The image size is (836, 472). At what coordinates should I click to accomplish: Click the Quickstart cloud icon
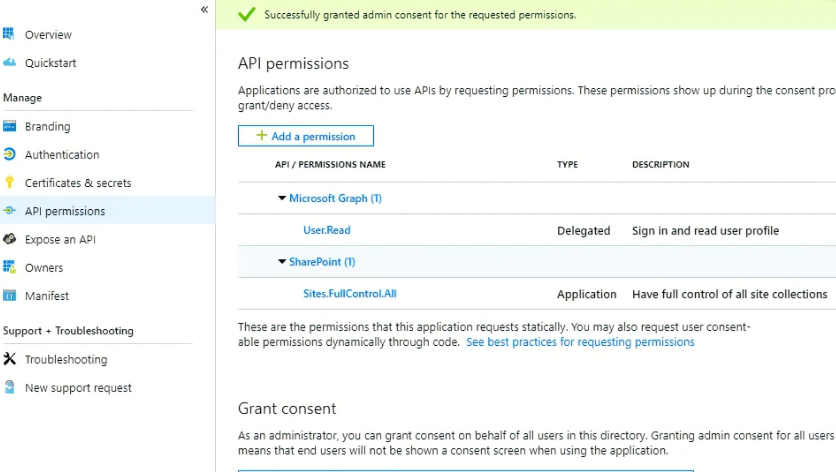[x=9, y=62]
